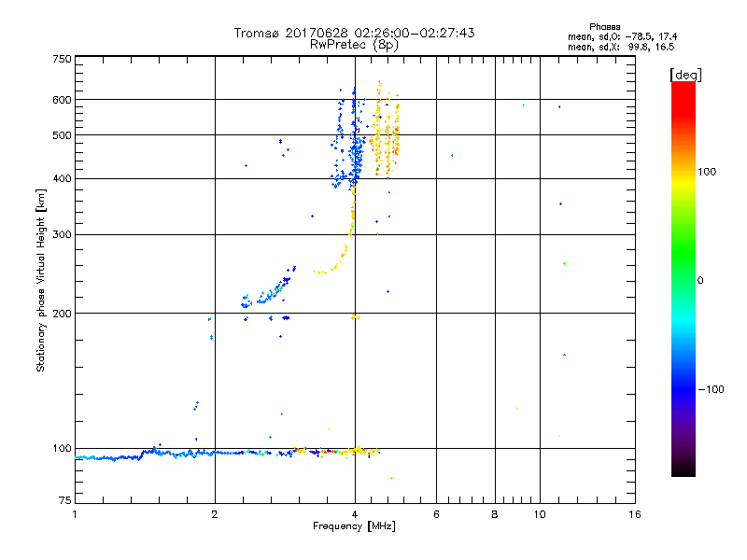The image size is (747, 560).
Task: Select the 'mean, sd,O: -78.5, 17.4' line
Action: 622,36
